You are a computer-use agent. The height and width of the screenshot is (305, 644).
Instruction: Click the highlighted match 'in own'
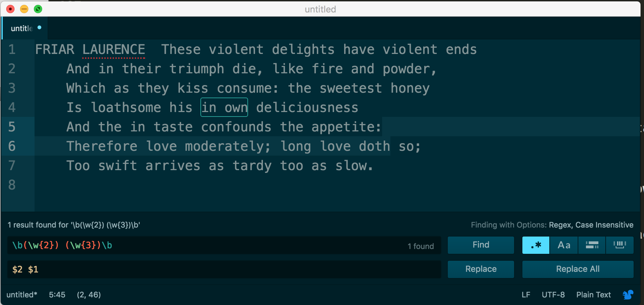coord(224,108)
